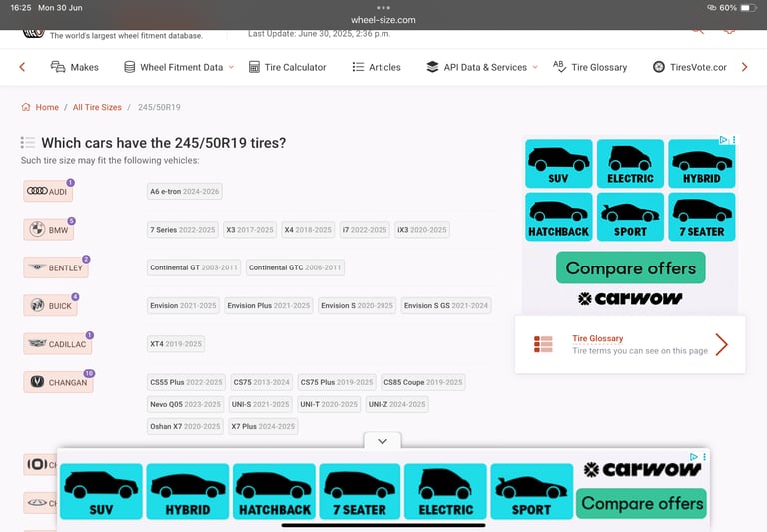Open UNI-Z 2024-2025
This screenshot has width=767, height=532.
pos(397,404)
